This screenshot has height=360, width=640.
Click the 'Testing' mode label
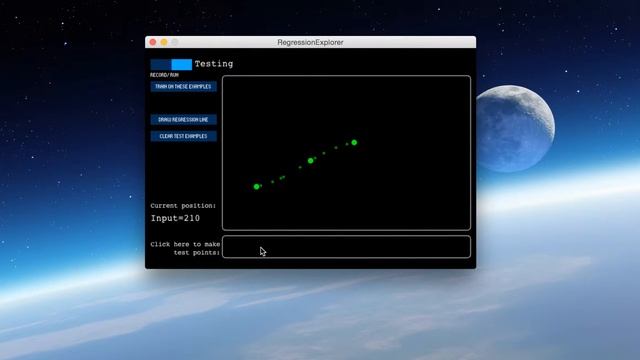[x=214, y=64]
